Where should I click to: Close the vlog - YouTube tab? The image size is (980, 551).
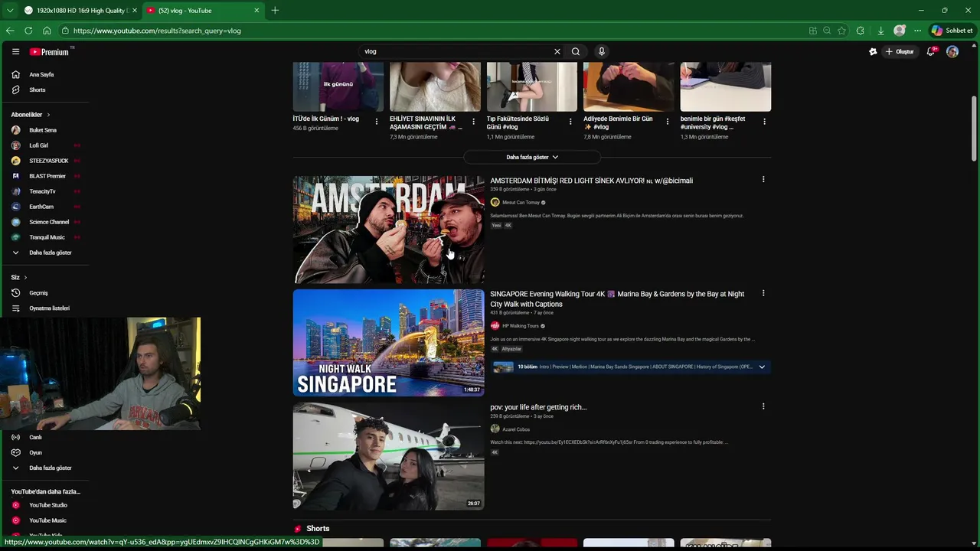(x=256, y=11)
